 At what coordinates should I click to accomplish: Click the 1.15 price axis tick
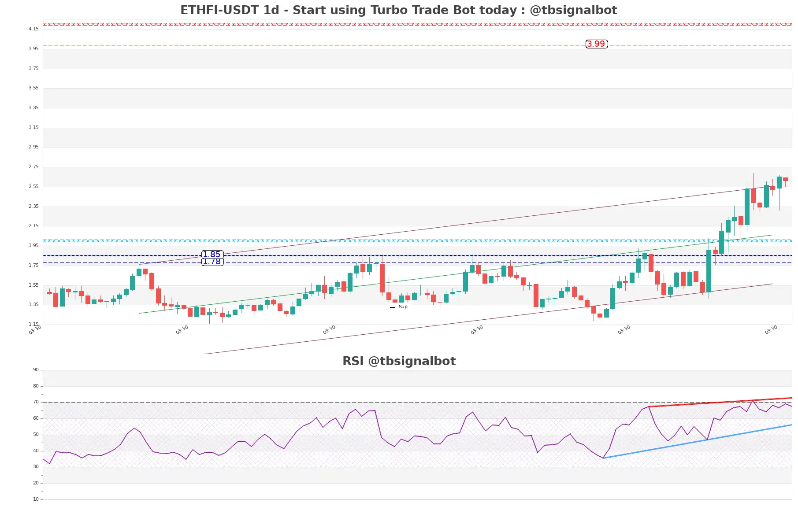33,325
